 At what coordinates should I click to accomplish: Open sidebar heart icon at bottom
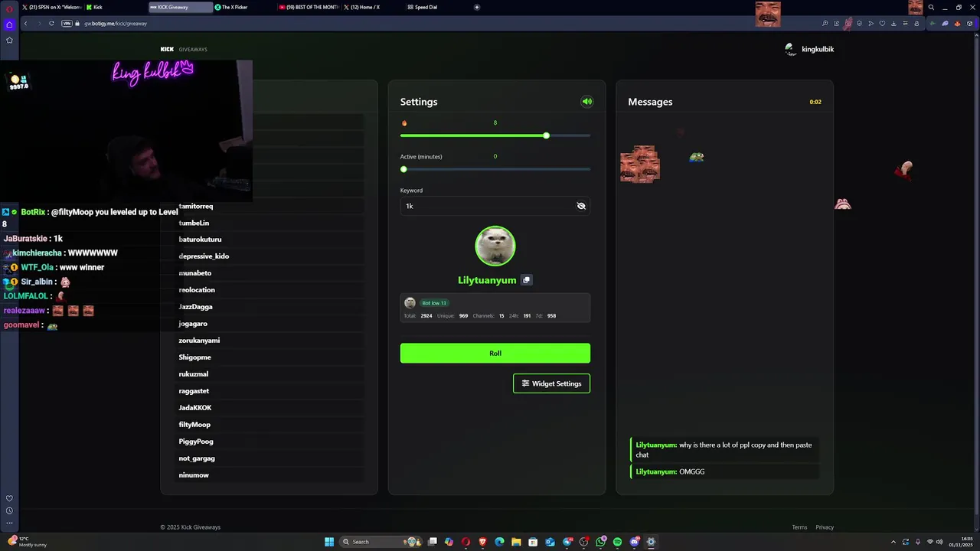pyautogui.click(x=9, y=498)
